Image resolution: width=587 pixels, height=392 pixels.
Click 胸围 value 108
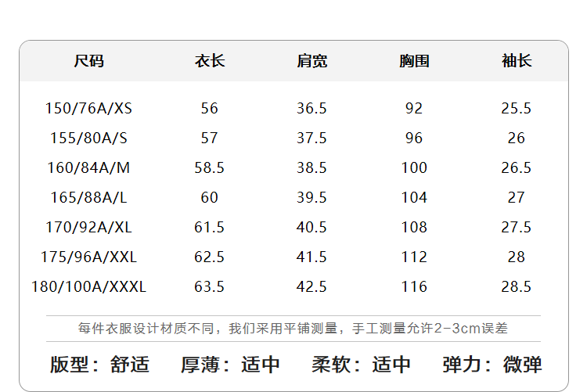tap(414, 227)
